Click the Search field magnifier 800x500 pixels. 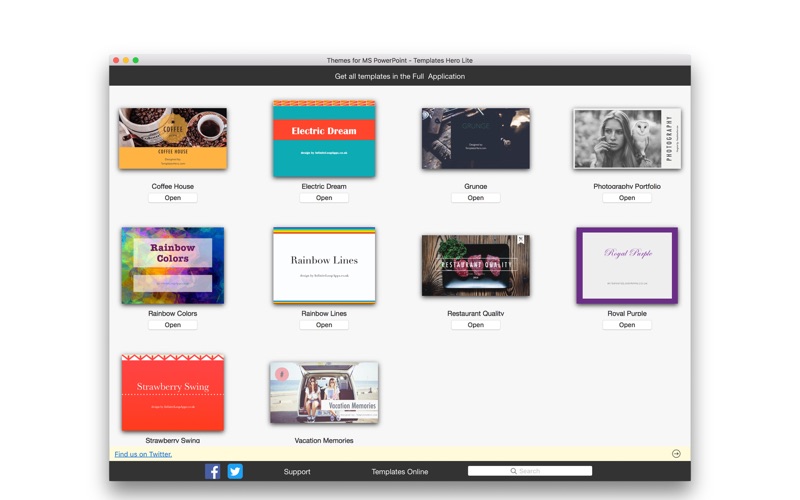(x=513, y=471)
